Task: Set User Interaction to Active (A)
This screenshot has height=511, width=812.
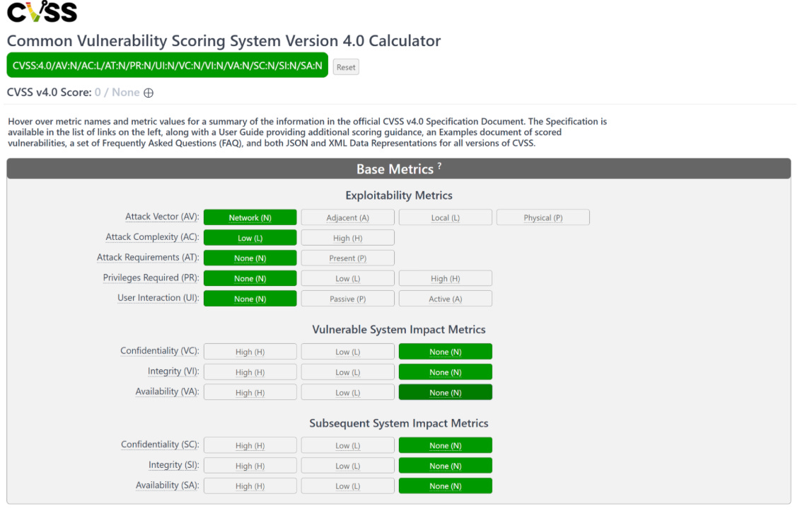Action: 446,299
